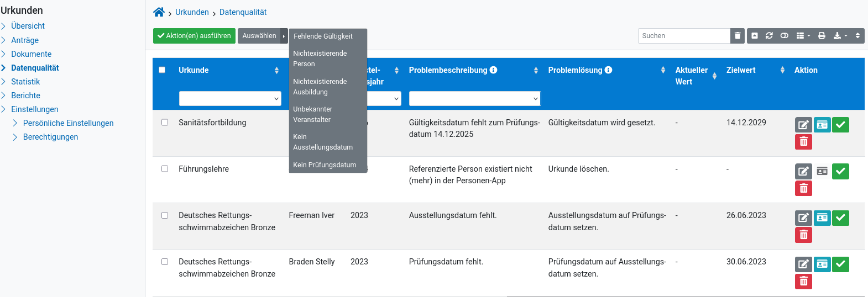Run the Aktion(en) ausführen button

point(194,36)
